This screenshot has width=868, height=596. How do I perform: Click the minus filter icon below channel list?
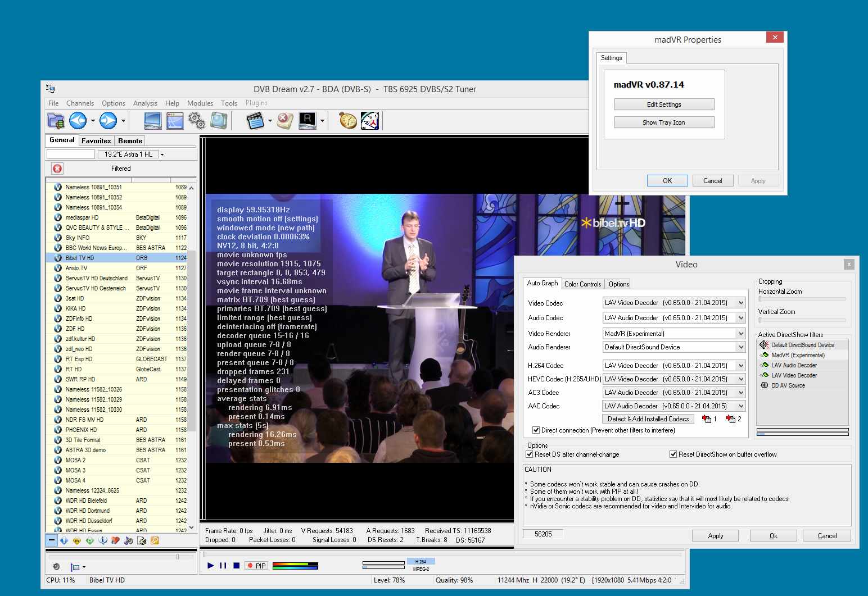point(51,540)
